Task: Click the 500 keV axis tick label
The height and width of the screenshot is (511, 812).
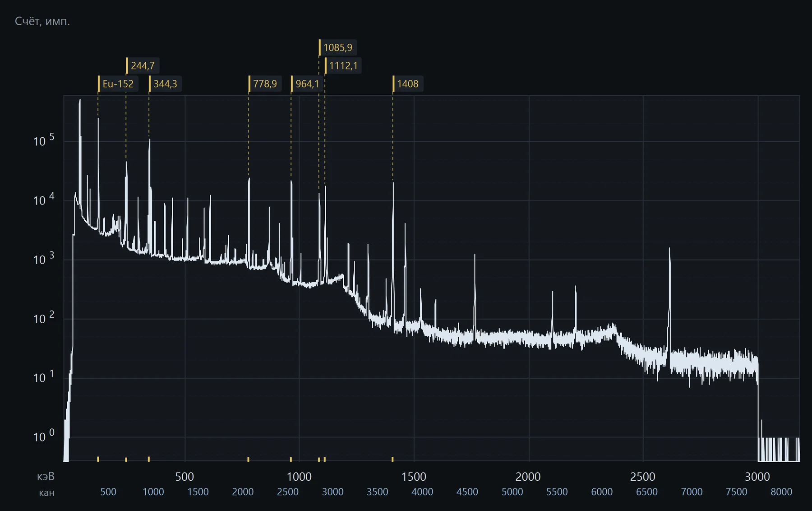Action: tap(185, 477)
